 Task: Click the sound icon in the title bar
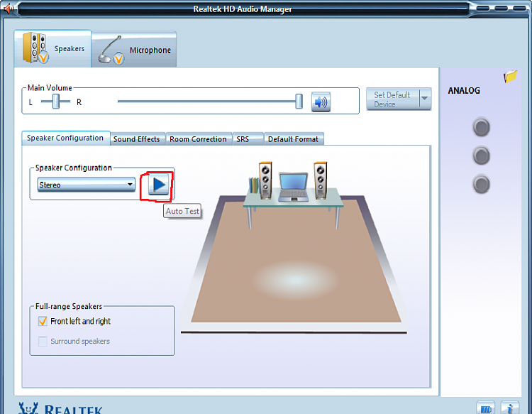tap(8, 8)
